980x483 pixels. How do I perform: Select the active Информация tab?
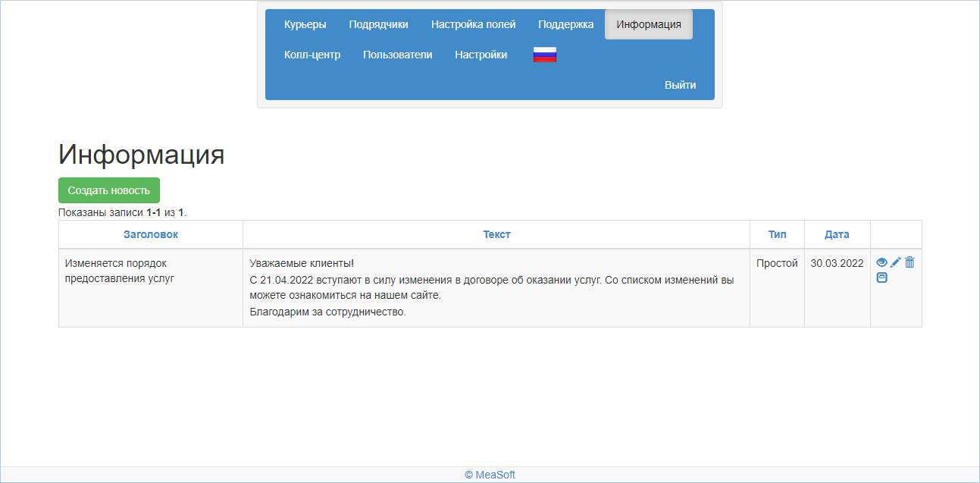pyautogui.click(x=649, y=24)
